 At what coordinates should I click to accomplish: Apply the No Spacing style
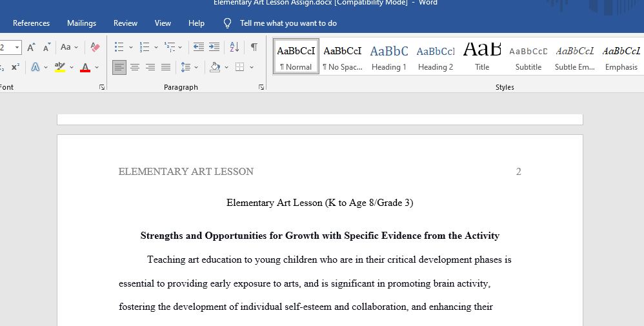343,57
